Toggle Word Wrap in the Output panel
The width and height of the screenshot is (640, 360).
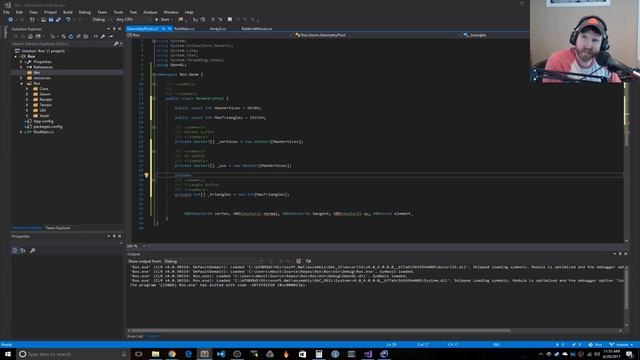coord(308,261)
